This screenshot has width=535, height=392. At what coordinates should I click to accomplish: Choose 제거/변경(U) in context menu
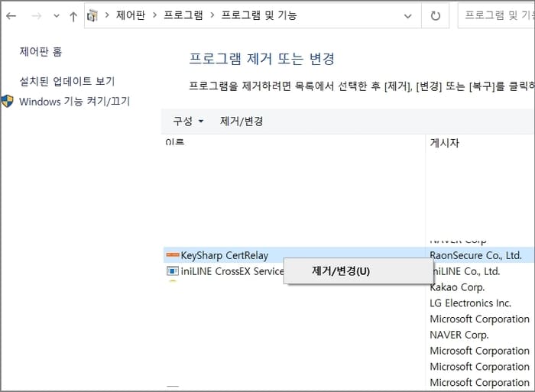click(358, 271)
